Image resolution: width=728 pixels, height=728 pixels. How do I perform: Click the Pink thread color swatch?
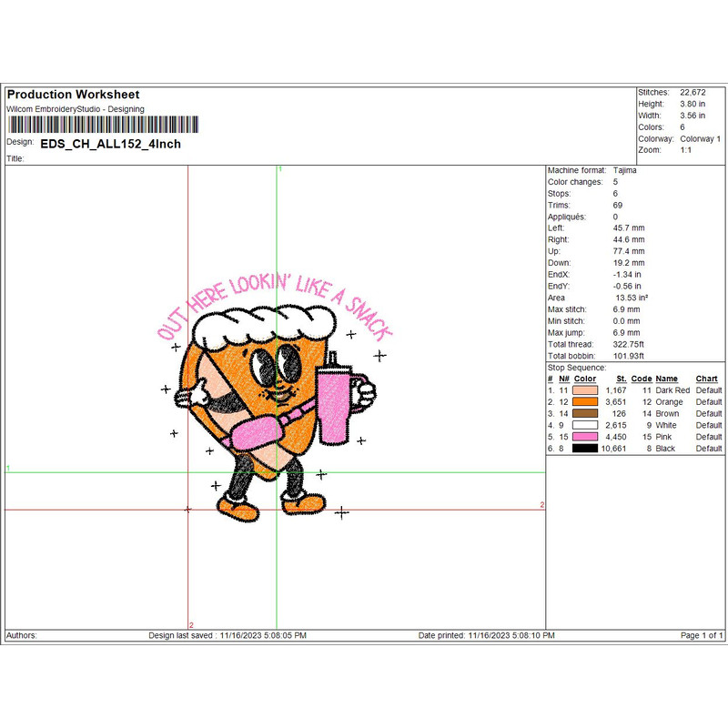click(x=585, y=438)
